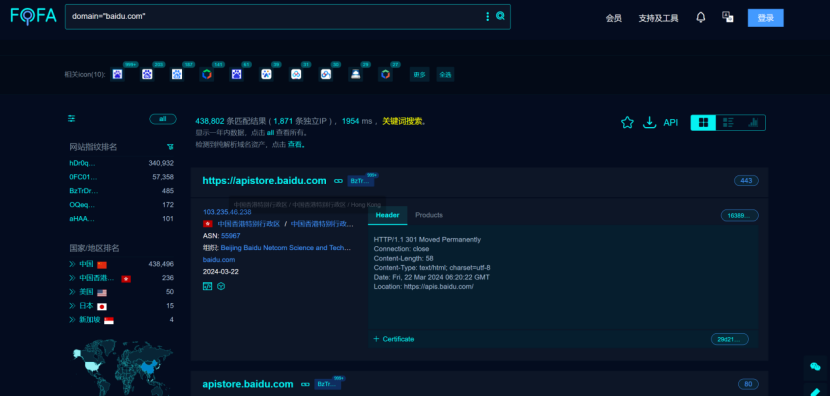This screenshot has height=397, width=831.
Task: Open the https://apistore.baidu.com result link
Action: click(264, 181)
